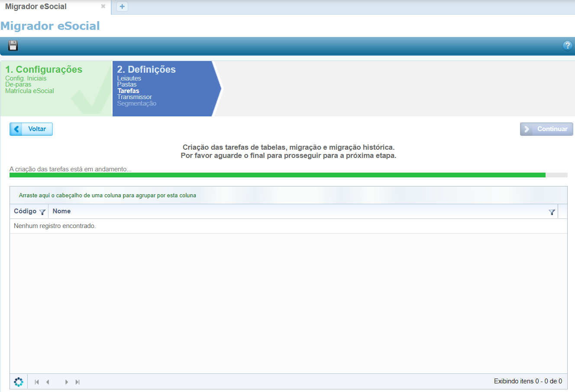Select the 2. Definições wizard step

pyautogui.click(x=146, y=70)
